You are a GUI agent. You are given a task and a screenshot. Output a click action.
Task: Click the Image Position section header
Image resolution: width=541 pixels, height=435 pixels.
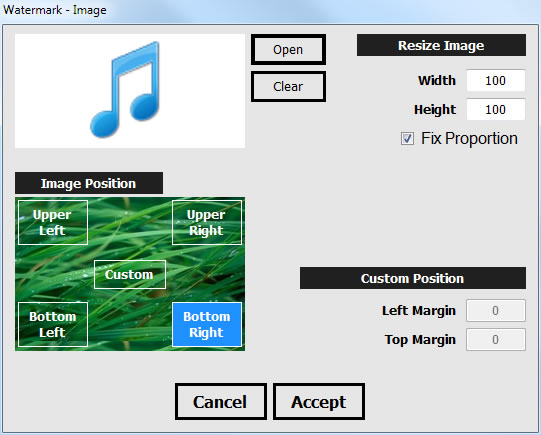(89, 183)
